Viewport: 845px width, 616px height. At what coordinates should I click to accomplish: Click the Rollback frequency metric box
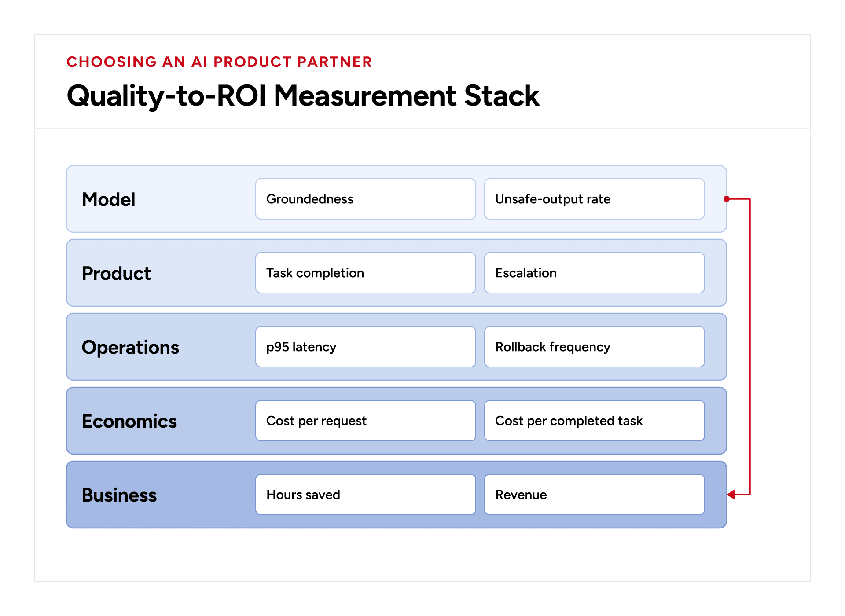click(x=595, y=347)
